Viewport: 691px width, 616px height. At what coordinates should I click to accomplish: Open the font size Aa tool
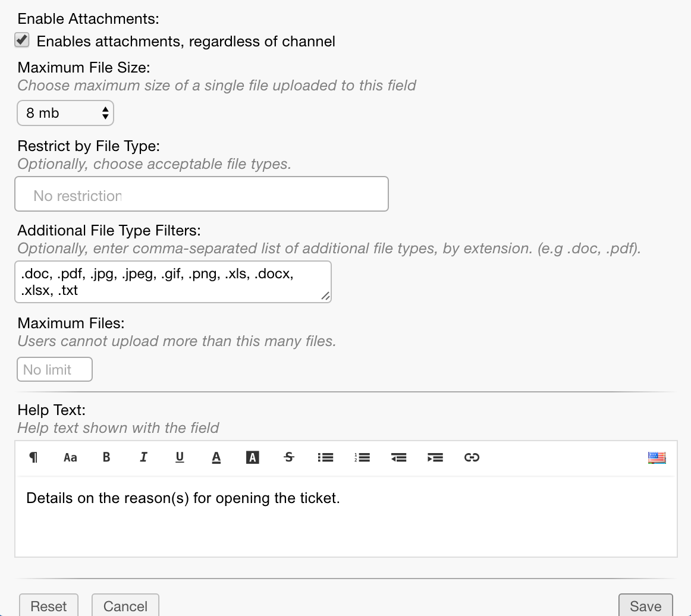tap(70, 457)
